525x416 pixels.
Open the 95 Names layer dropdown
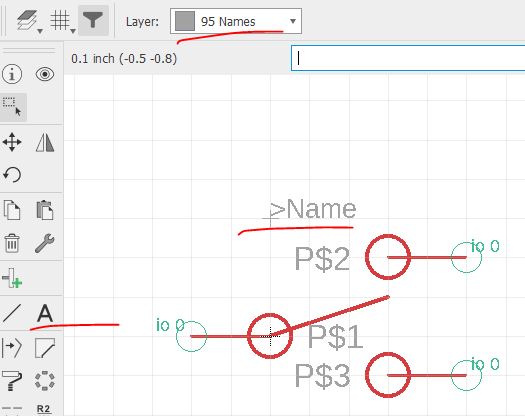236,21
